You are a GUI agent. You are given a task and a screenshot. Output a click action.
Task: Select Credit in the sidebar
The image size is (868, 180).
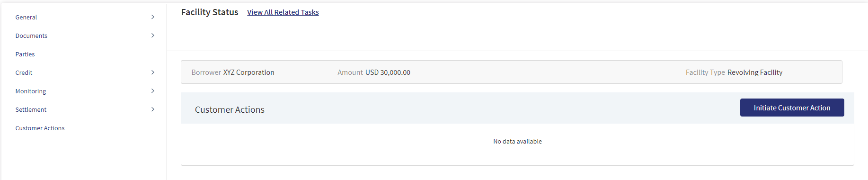(24, 72)
